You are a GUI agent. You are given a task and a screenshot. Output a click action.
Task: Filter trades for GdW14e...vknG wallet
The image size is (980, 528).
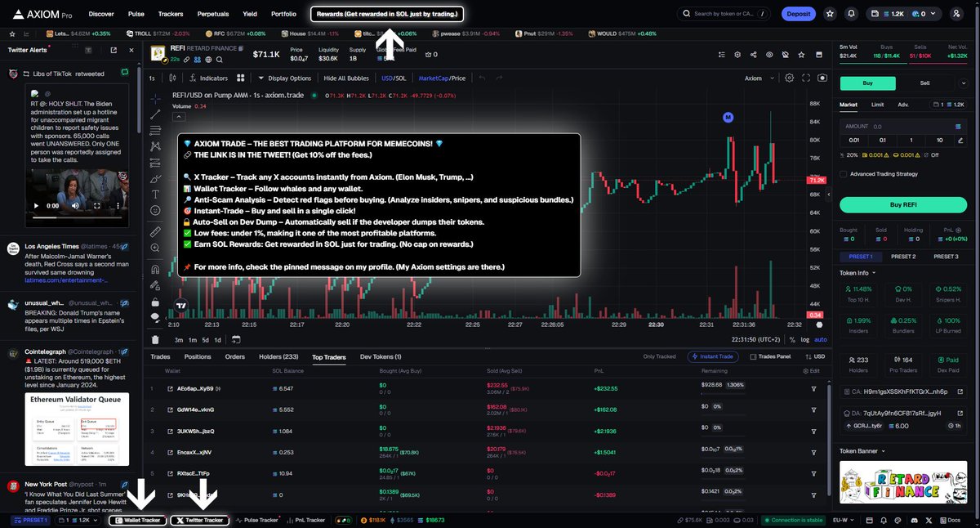(x=813, y=409)
